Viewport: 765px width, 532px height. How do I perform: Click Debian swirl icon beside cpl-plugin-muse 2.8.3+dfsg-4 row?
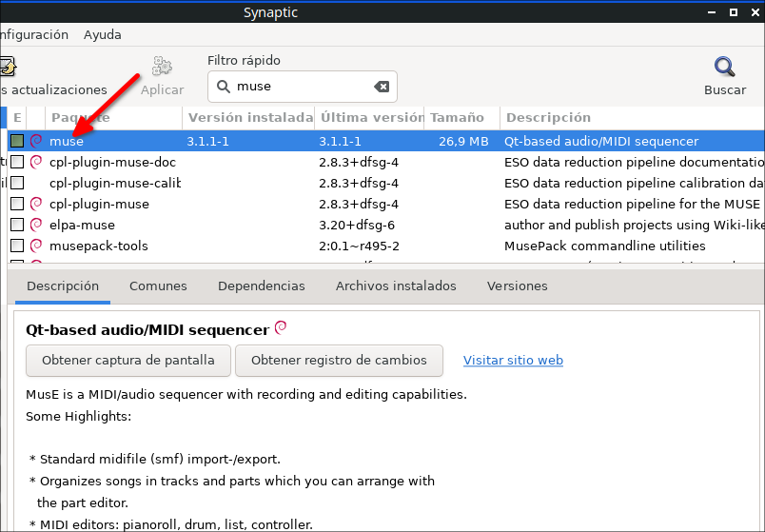36,204
